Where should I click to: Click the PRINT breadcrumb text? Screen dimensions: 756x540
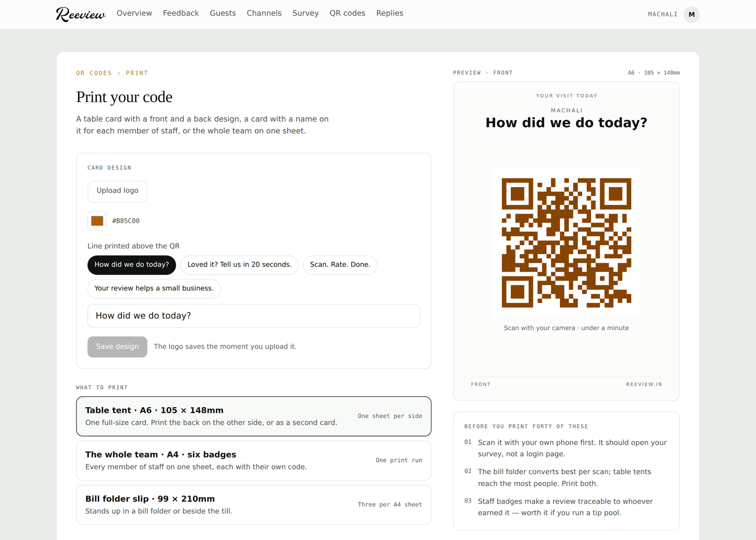137,73
